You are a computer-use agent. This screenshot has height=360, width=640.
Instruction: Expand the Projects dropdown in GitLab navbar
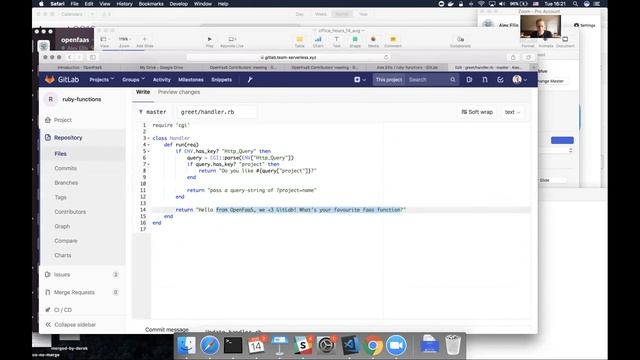tap(102, 80)
